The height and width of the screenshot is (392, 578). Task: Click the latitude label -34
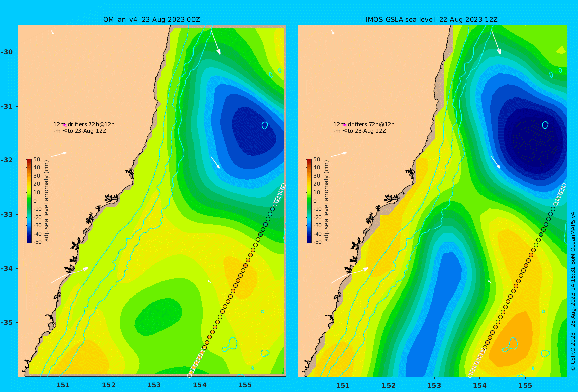(x=7, y=268)
